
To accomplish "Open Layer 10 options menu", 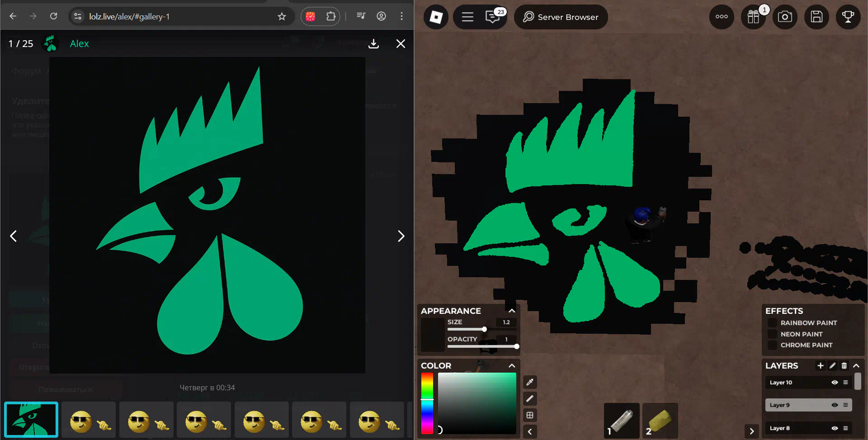I will [x=845, y=382].
